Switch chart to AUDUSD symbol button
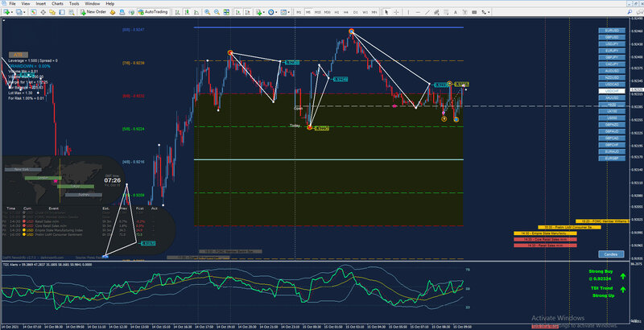This screenshot has width=644, height=330. point(612,71)
